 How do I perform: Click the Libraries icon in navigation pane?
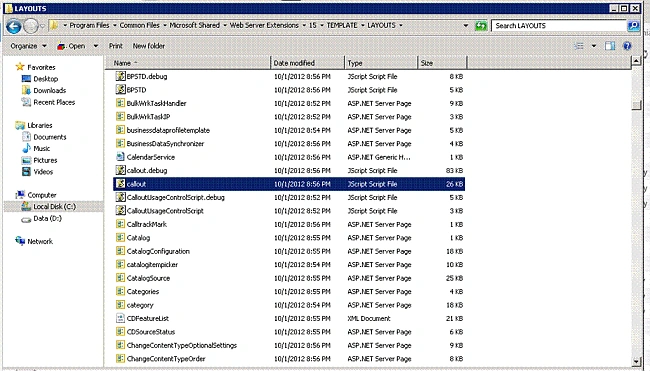click(19, 125)
